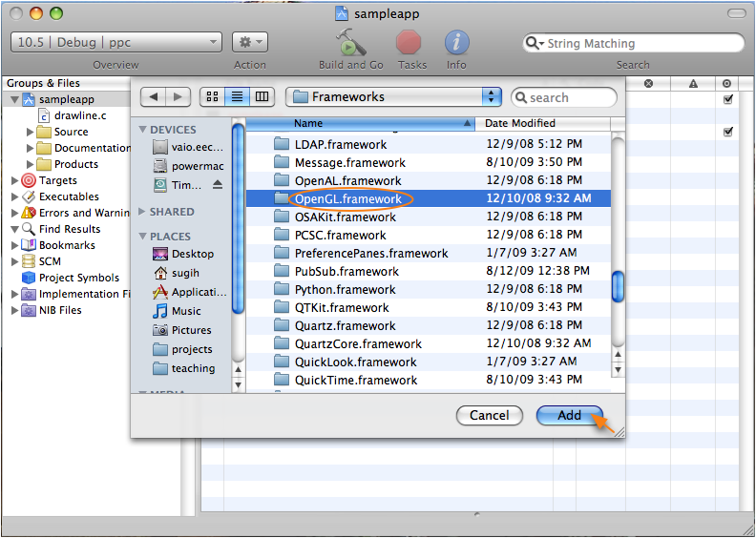Screen dimensions: 756x538
Task: Collapse the sampleapp project group
Action: click(x=14, y=100)
